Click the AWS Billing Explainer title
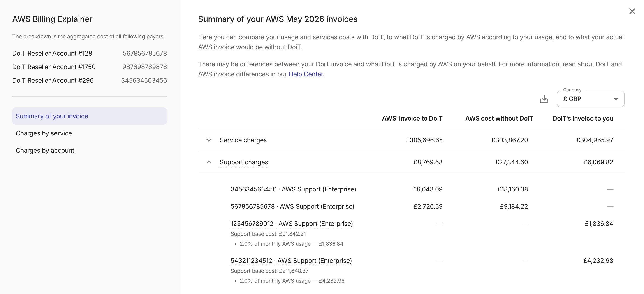This screenshot has height=294, width=644. click(52, 19)
